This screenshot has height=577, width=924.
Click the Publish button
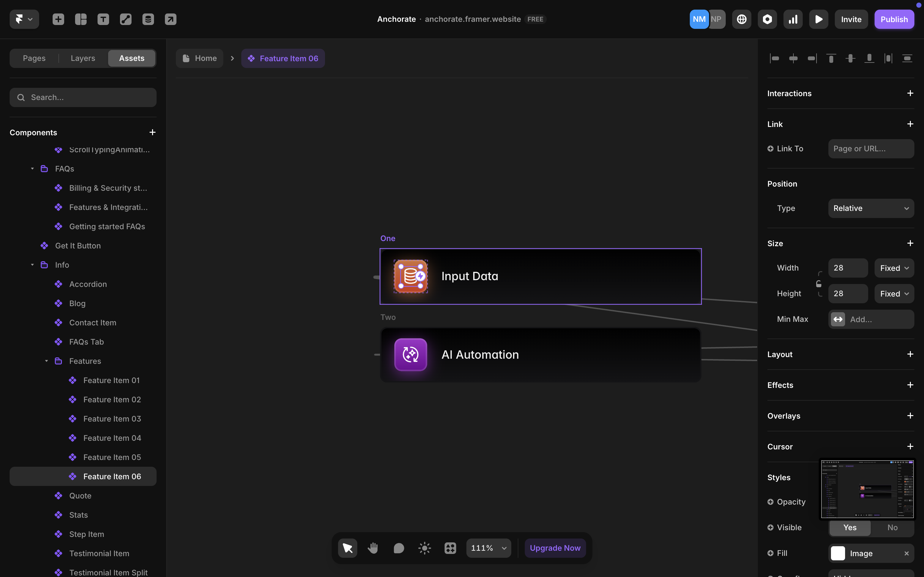pyautogui.click(x=894, y=19)
